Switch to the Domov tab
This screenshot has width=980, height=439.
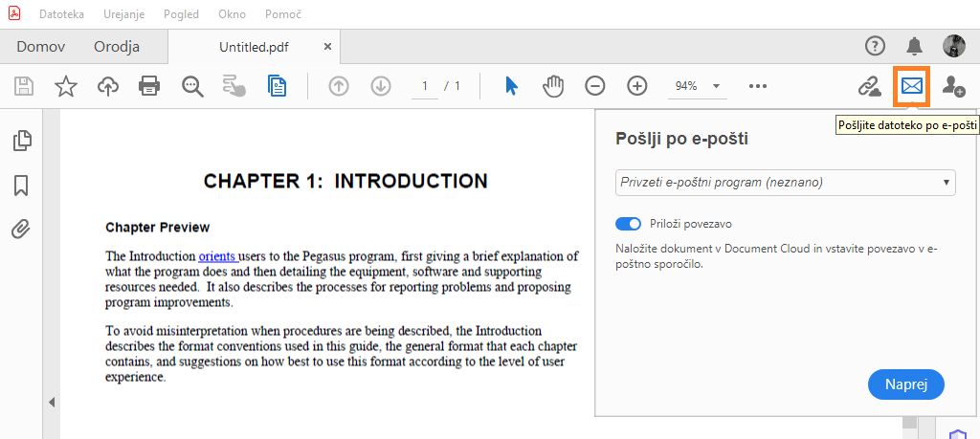tap(40, 46)
